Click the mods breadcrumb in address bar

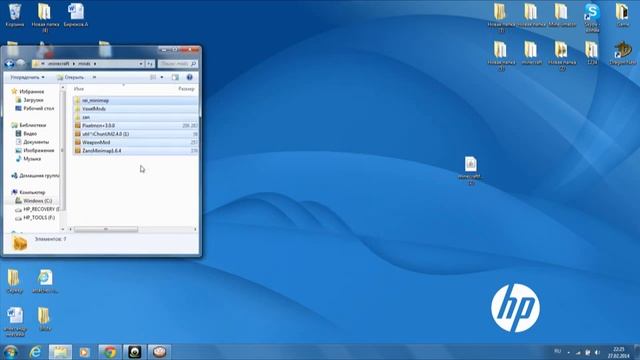(84, 64)
